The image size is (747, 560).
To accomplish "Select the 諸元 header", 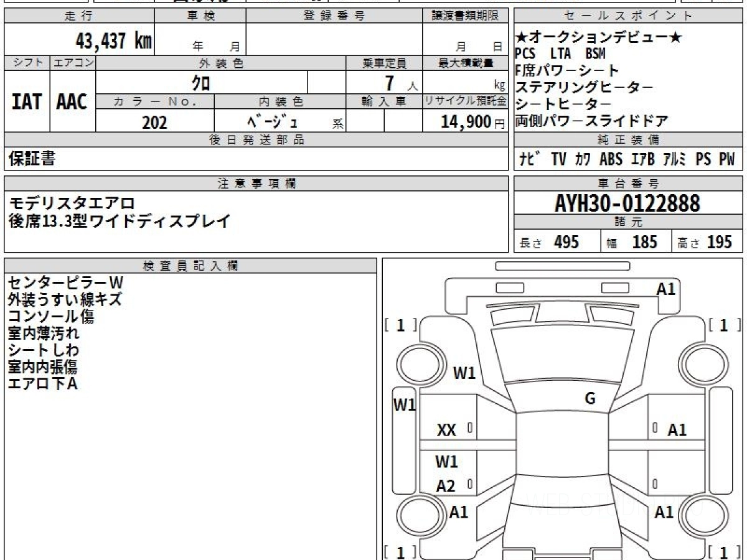I will coord(629,222).
